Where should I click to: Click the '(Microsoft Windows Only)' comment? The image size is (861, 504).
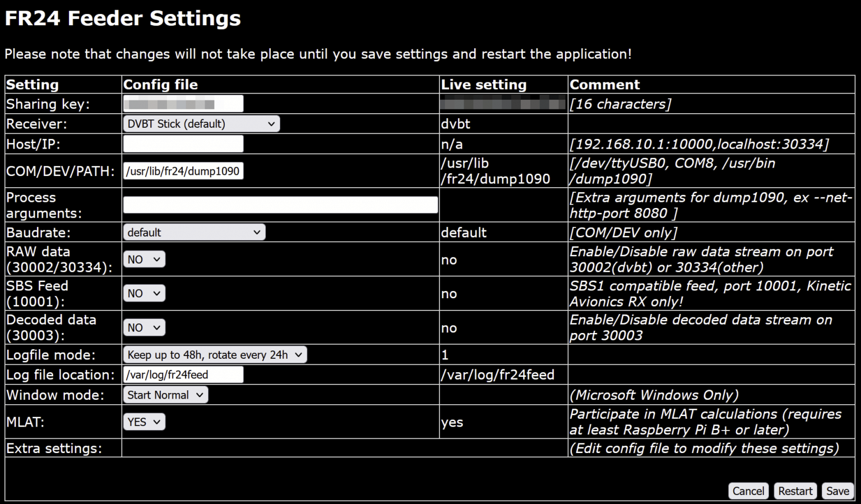[654, 395]
